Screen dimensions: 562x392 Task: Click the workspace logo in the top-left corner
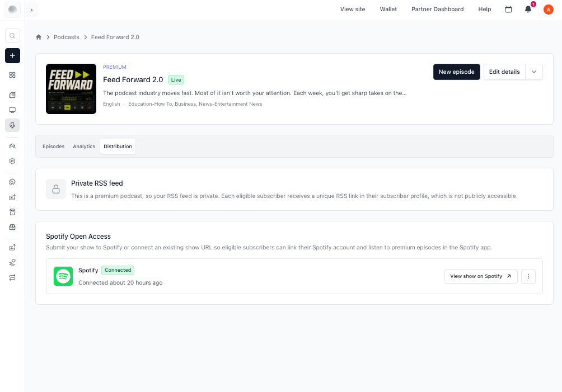[x=12, y=10]
